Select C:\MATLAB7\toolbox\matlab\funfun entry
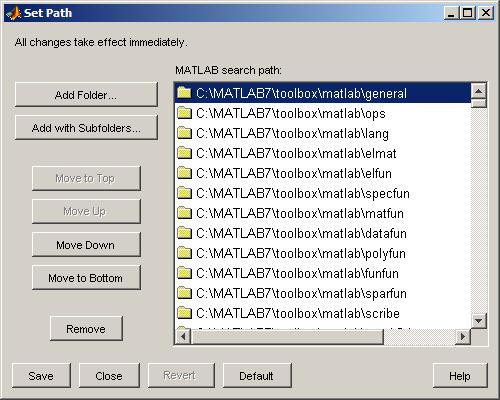500x400 pixels. coord(322,273)
